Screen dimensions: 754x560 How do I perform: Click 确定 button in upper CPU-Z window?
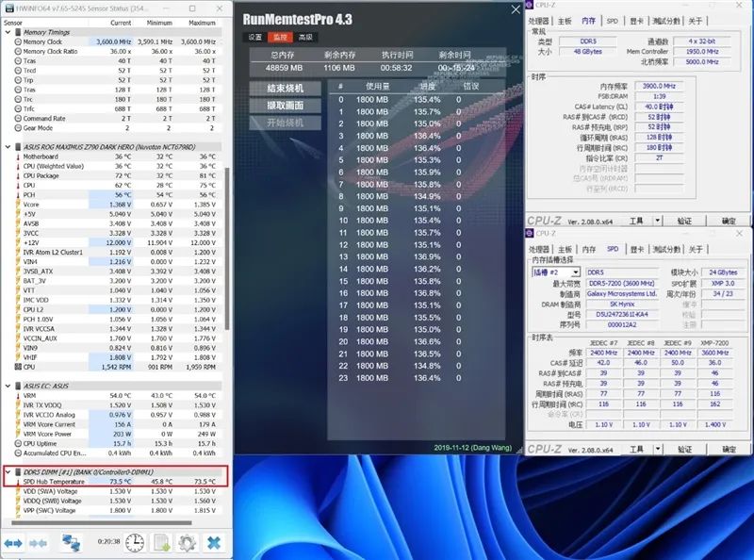coord(729,221)
